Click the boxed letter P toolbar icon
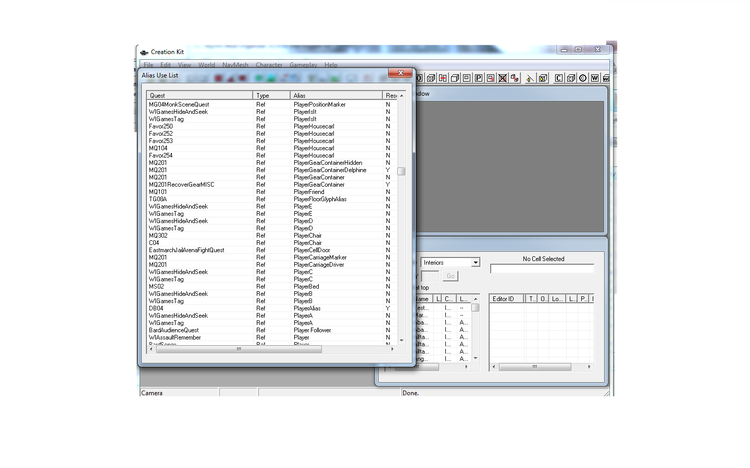The height and width of the screenshot is (468, 750). click(x=478, y=78)
